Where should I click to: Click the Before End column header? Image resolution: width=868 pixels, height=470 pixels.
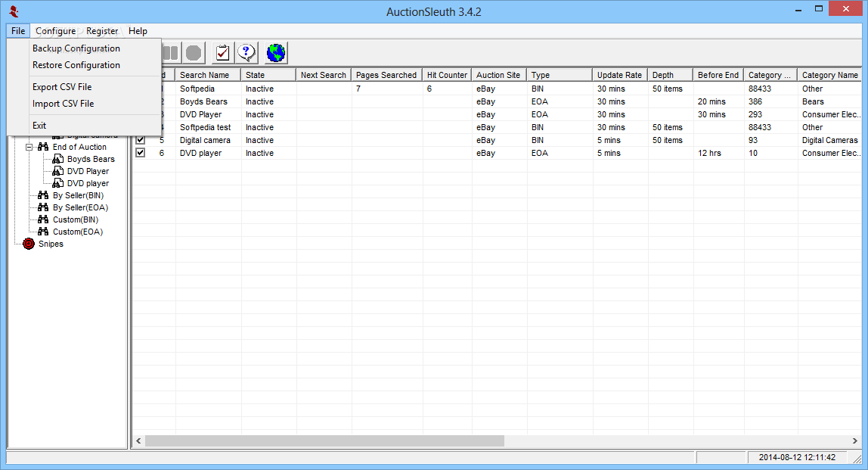718,75
